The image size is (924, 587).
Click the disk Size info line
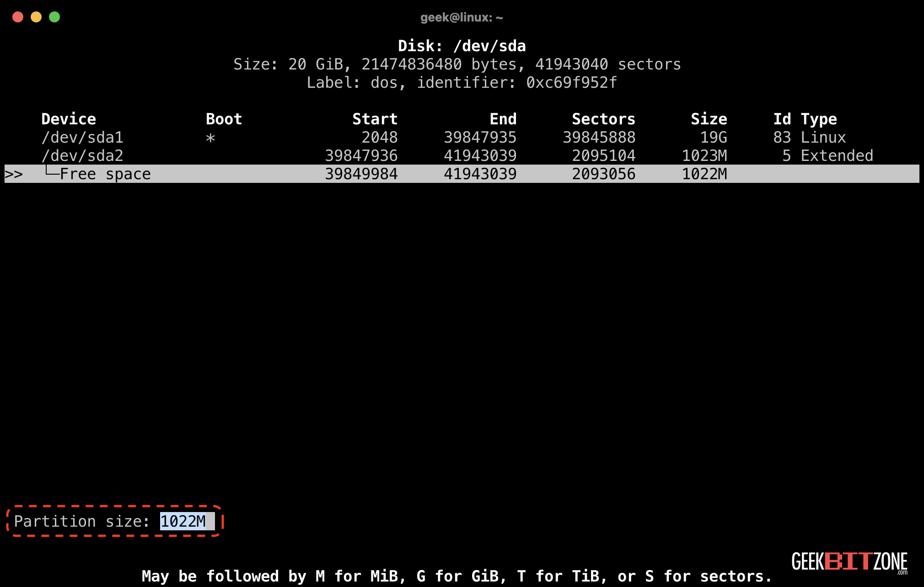coord(457,64)
